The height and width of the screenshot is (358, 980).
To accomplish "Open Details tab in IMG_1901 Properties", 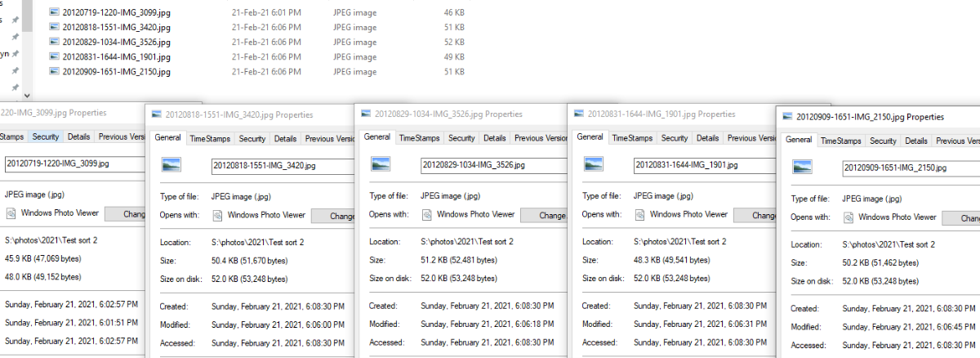I will click(707, 138).
